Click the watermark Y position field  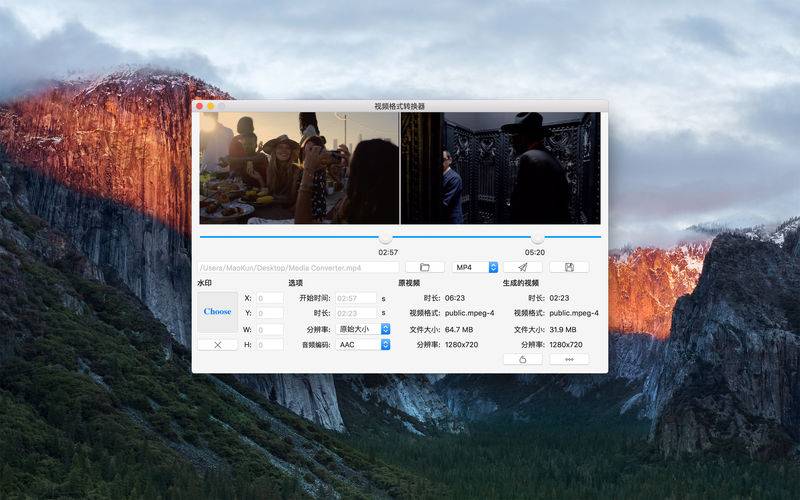[270, 313]
